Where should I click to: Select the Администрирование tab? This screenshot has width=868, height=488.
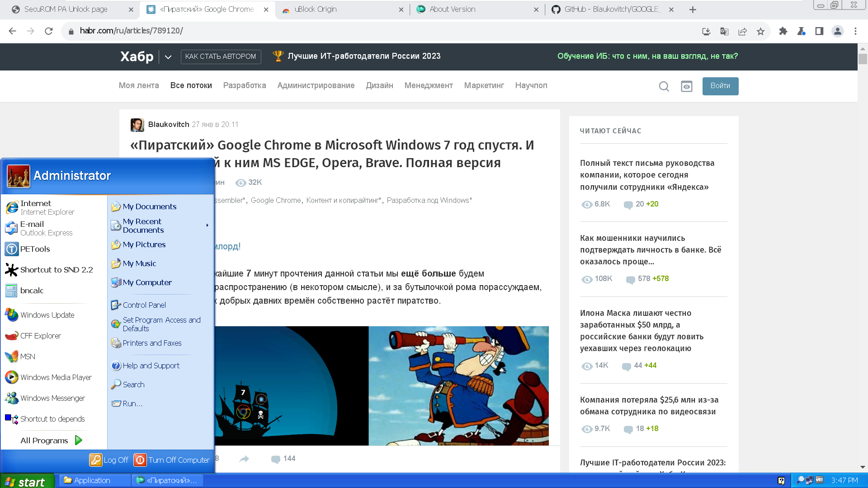pyautogui.click(x=316, y=85)
